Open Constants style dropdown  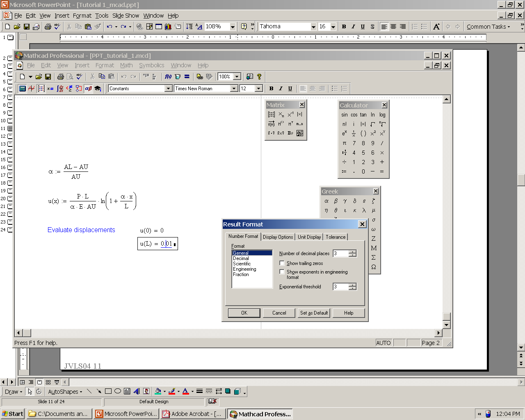tap(168, 89)
